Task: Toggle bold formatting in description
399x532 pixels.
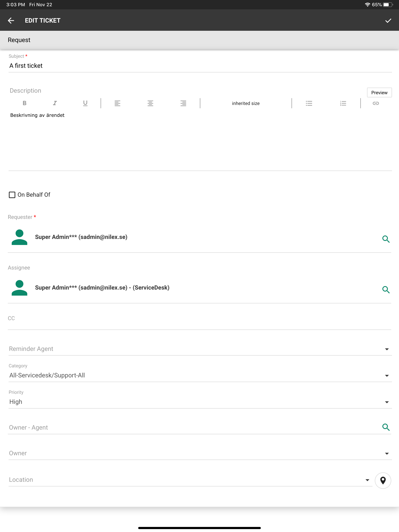Action: pyautogui.click(x=25, y=103)
